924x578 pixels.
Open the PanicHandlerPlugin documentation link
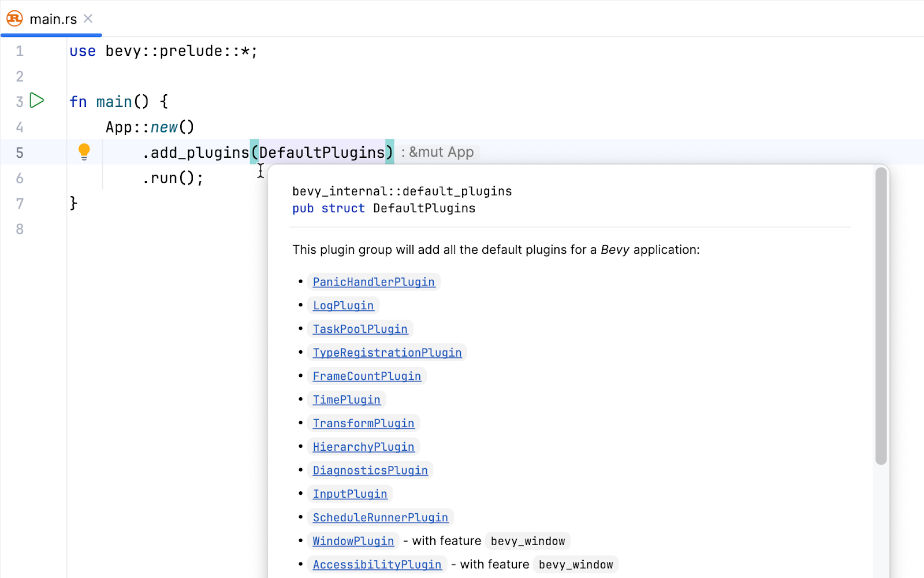pyautogui.click(x=374, y=282)
